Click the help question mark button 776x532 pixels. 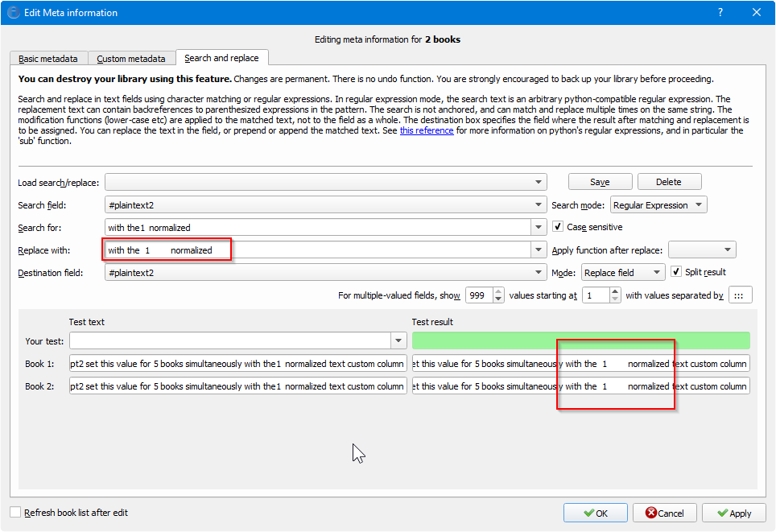[x=720, y=12]
